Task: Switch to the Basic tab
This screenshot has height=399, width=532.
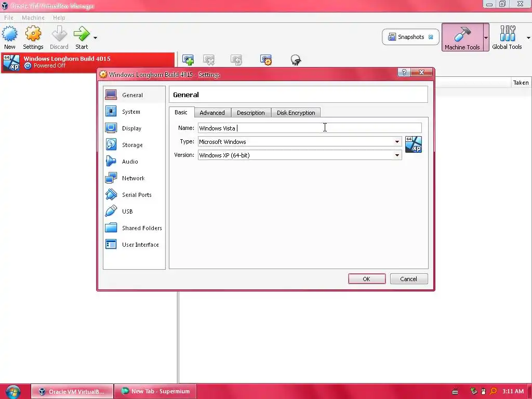Action: click(x=181, y=112)
